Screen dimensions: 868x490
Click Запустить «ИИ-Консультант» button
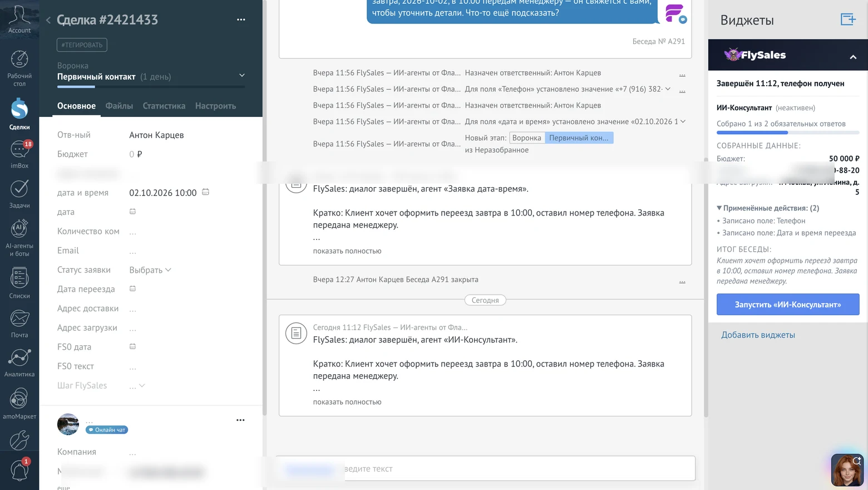(x=788, y=305)
